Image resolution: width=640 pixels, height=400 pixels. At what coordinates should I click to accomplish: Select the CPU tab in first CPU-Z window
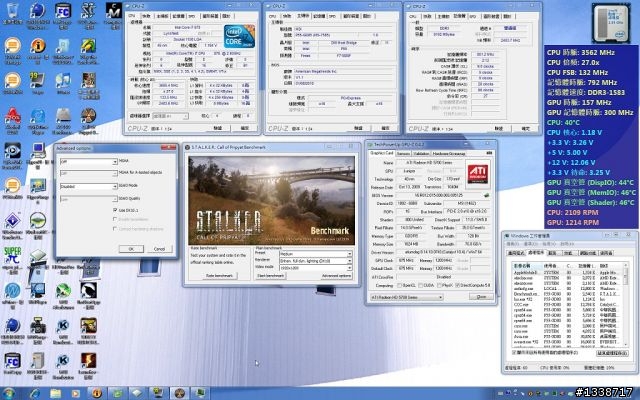click(132, 16)
